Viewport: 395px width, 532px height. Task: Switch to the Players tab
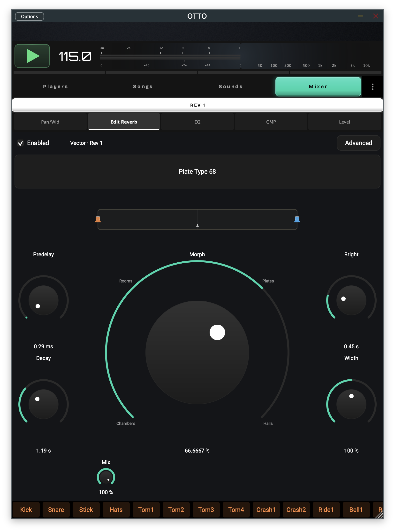[x=55, y=87]
